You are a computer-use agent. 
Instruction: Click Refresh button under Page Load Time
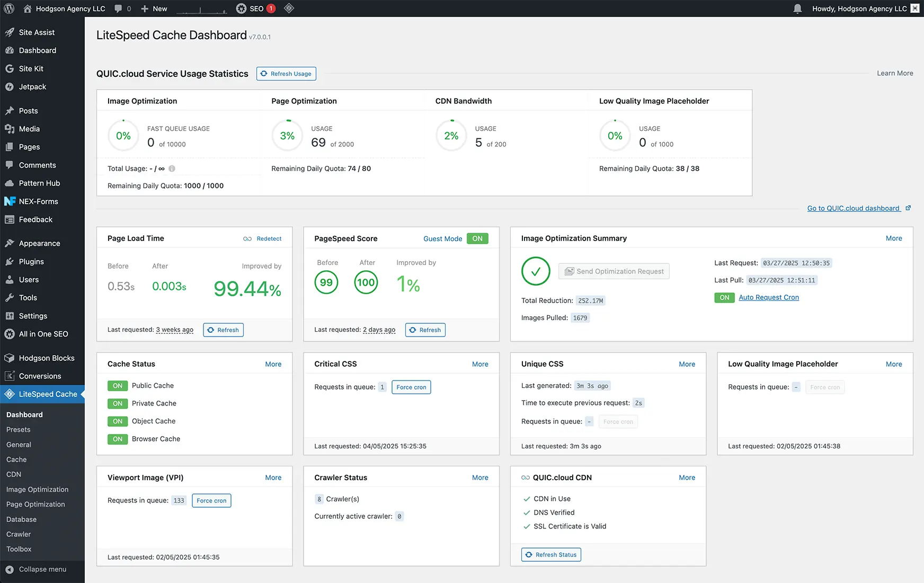tap(223, 330)
